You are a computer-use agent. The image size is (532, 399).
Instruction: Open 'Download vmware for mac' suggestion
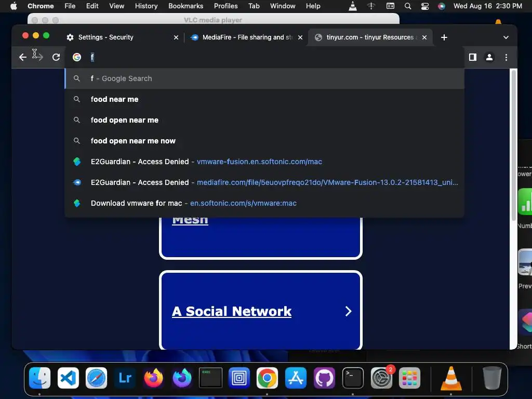(264, 203)
